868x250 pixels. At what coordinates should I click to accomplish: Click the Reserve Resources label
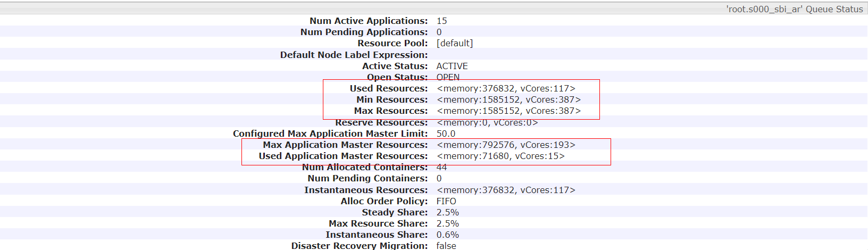click(x=381, y=122)
